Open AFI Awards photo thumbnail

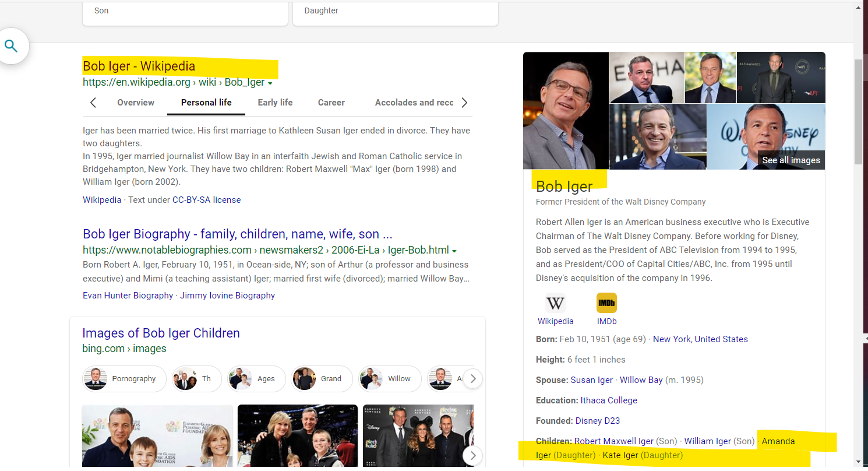coord(781,78)
